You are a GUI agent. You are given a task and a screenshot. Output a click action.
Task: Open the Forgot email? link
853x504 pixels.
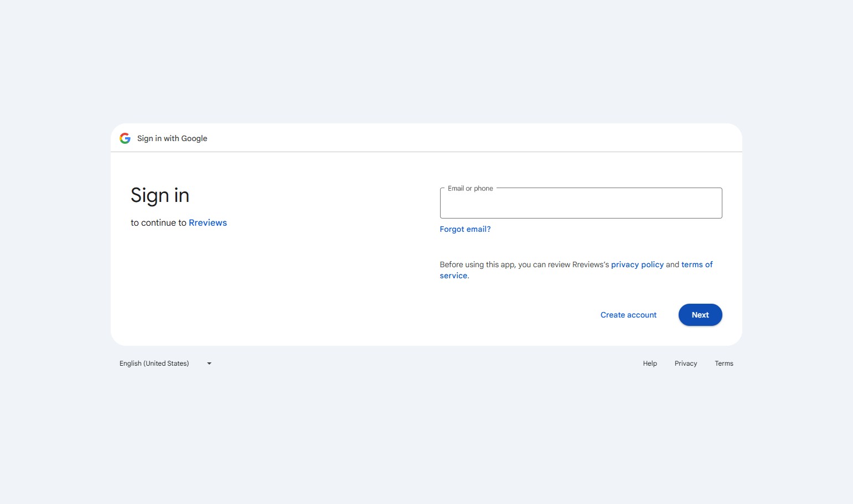coord(465,229)
